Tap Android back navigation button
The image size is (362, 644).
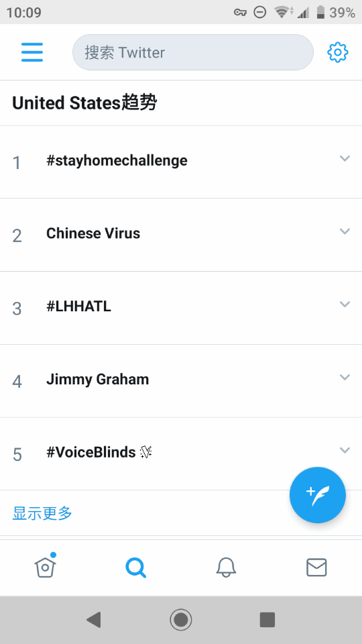(94, 619)
